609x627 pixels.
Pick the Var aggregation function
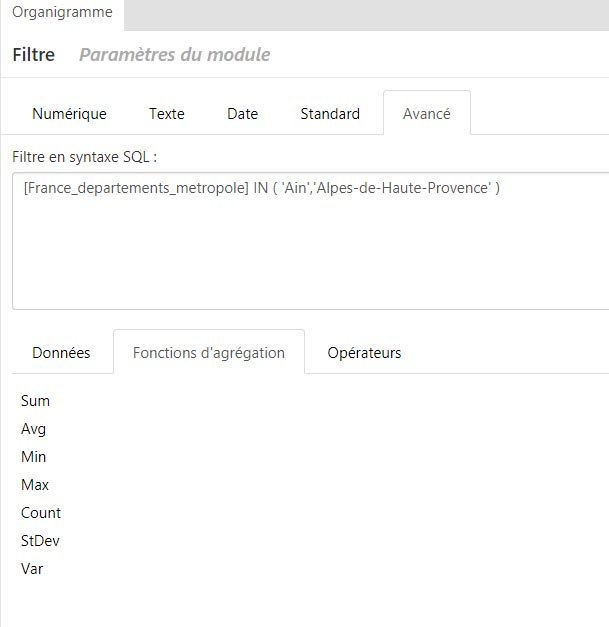coord(32,569)
